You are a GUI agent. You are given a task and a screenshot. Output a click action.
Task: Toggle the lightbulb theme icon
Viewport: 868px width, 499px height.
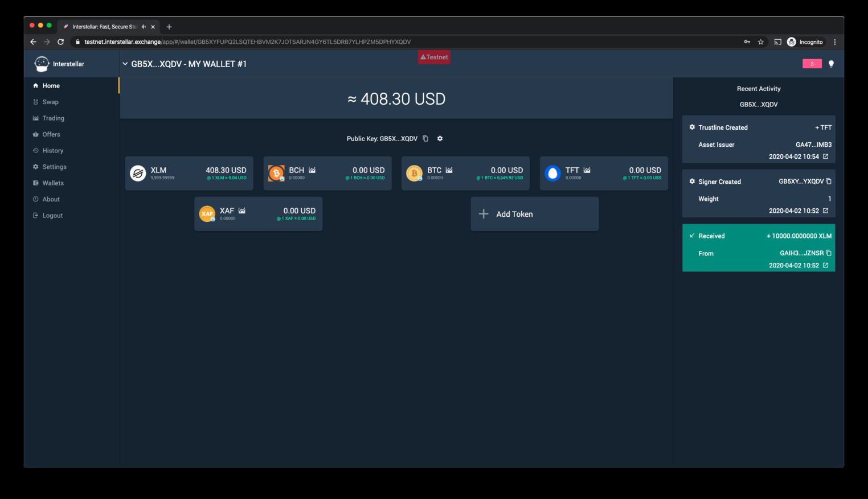831,64
